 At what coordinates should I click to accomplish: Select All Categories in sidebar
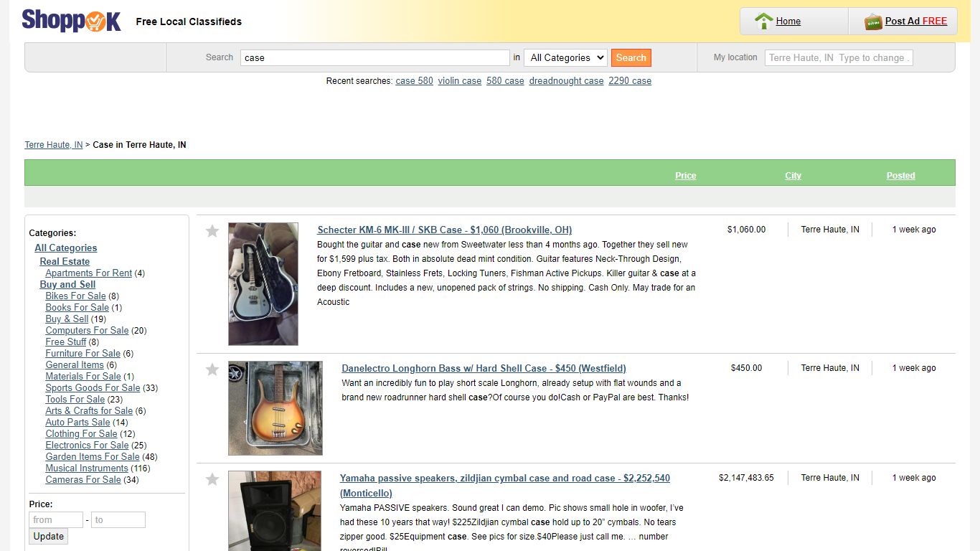[x=66, y=248]
